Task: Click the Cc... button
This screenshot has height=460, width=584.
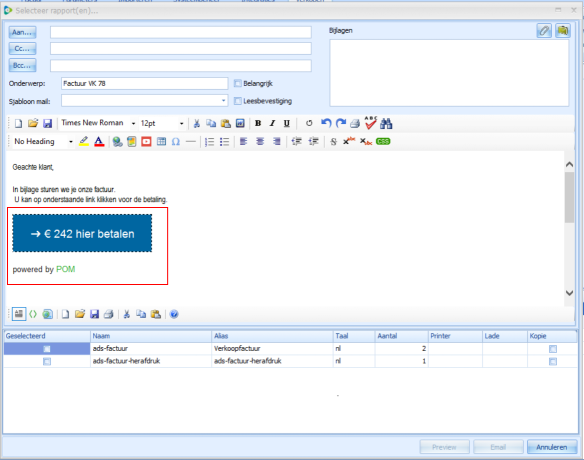Action: pos(22,49)
